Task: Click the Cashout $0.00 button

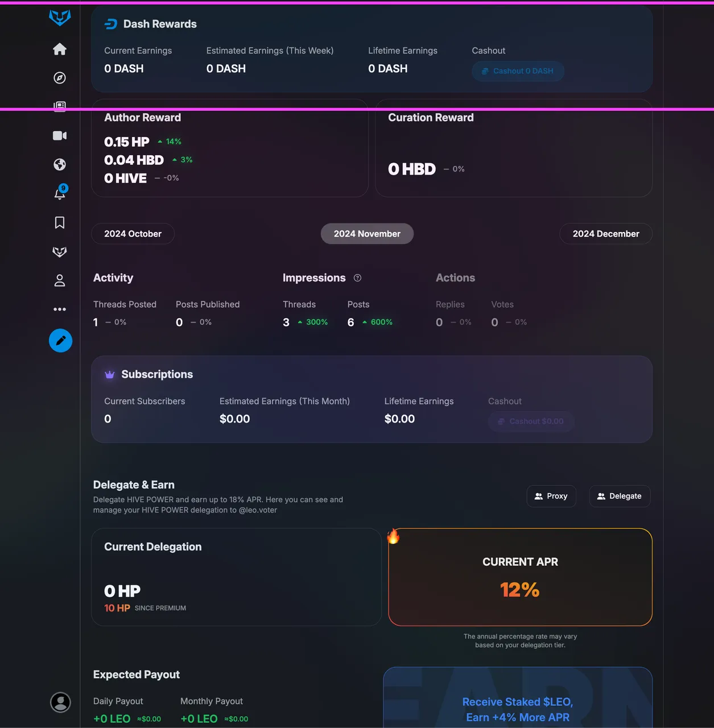Action: tap(531, 421)
